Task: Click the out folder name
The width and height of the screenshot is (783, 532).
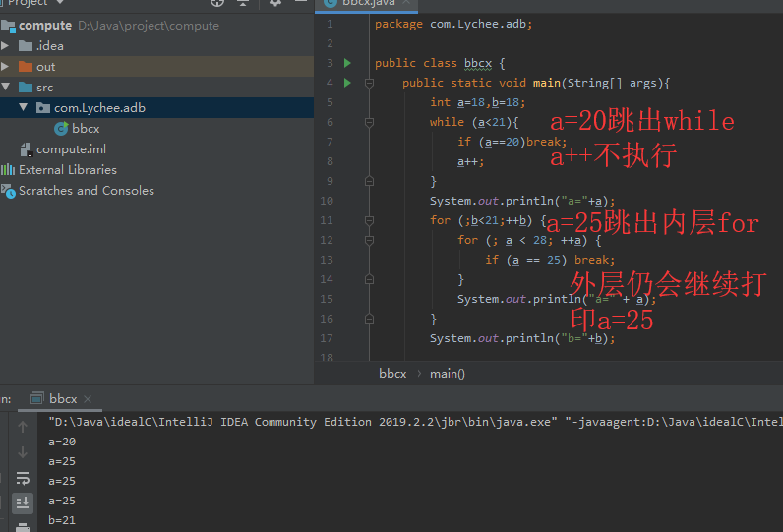Action: point(46,67)
